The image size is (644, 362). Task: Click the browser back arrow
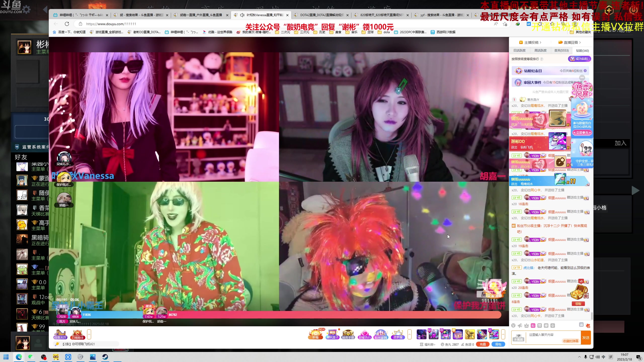pyautogui.click(x=56, y=24)
